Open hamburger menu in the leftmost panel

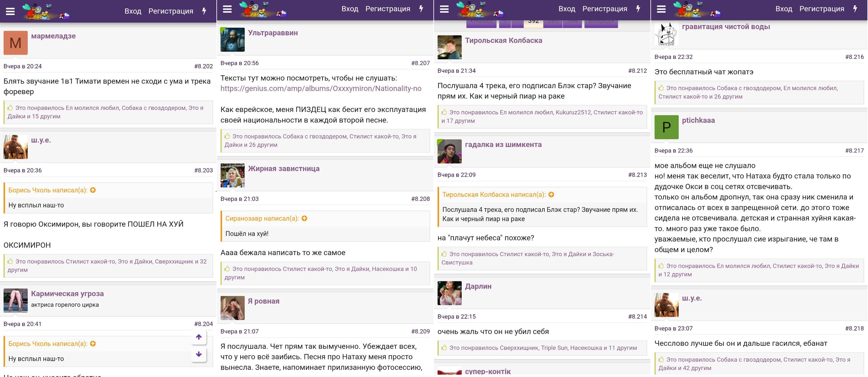click(10, 11)
